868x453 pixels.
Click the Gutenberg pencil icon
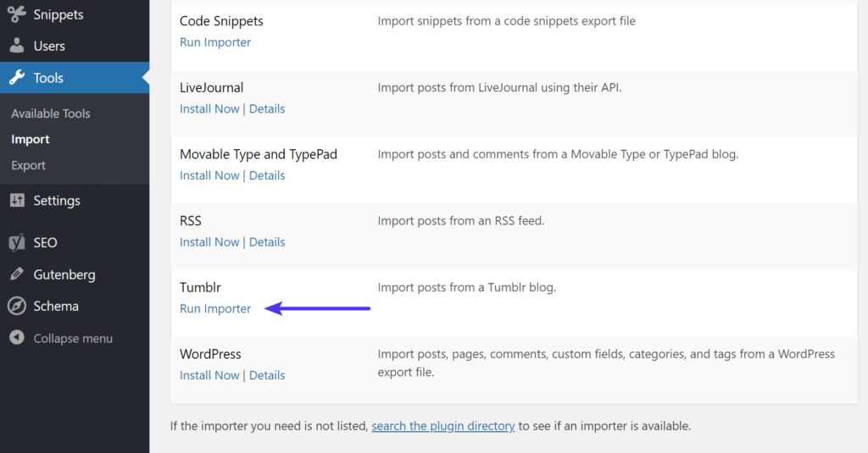[17, 274]
